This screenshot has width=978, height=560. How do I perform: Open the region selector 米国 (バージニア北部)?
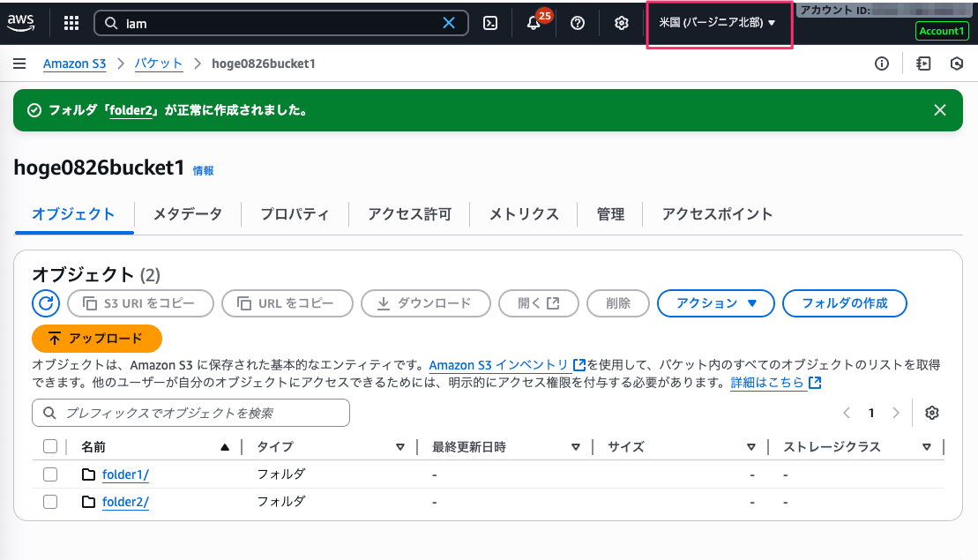718,23
